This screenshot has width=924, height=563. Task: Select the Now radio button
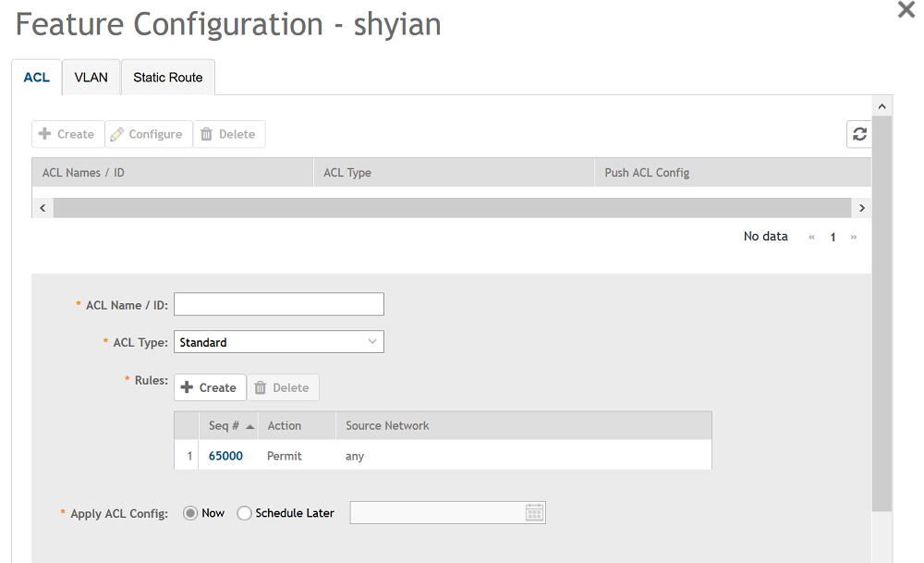coord(190,513)
